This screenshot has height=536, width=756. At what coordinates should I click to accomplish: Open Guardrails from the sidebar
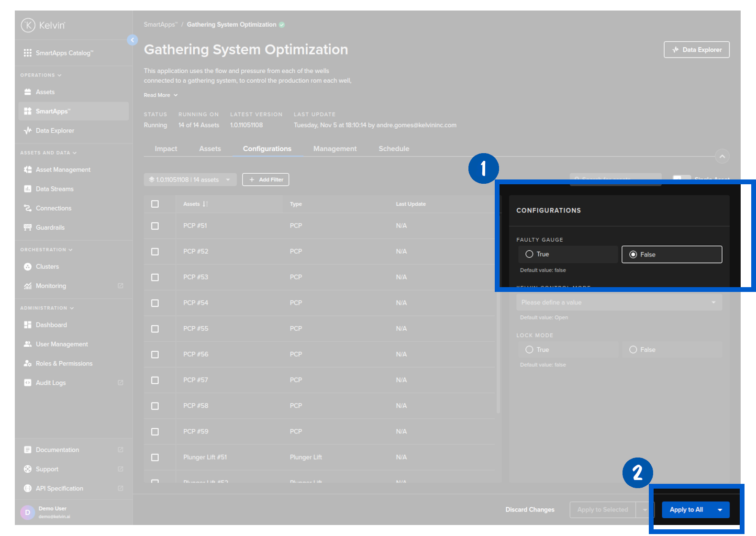50,227
